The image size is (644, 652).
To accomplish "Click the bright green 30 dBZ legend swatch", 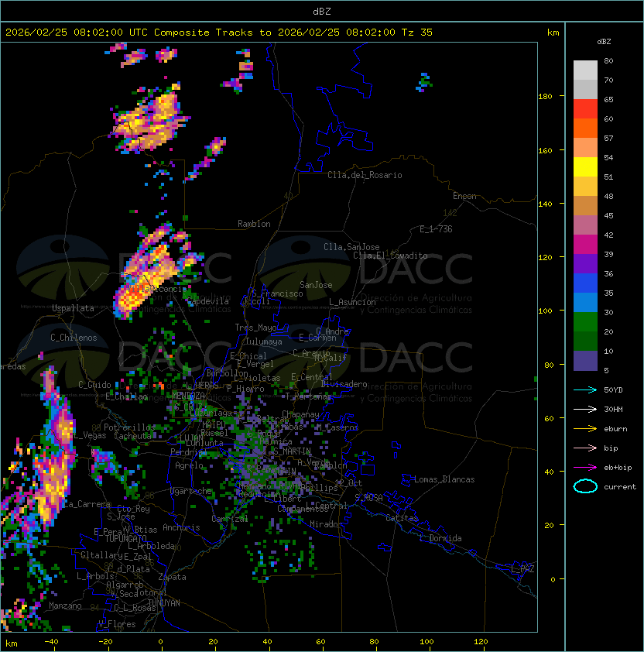I will (x=585, y=322).
